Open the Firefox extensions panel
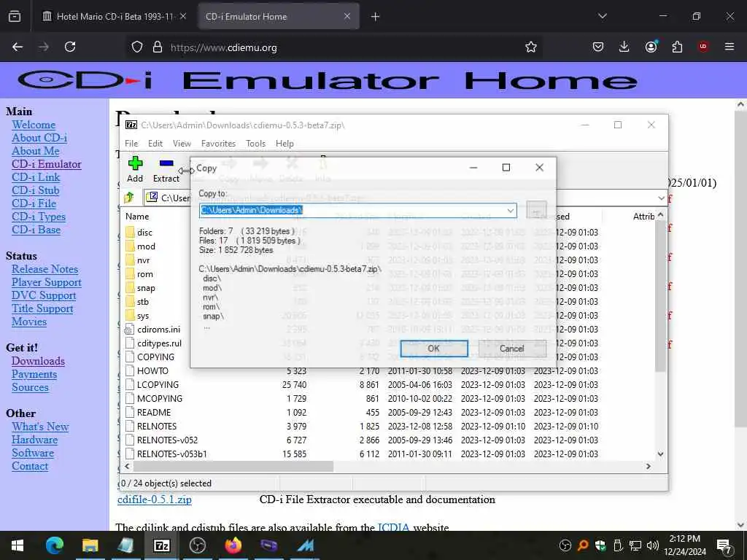 677,47
